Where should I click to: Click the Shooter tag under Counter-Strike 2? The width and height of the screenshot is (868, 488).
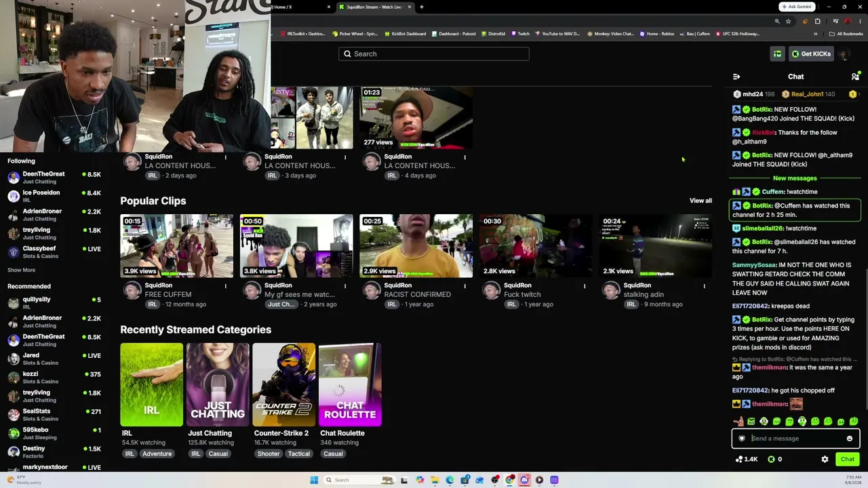tap(269, 454)
